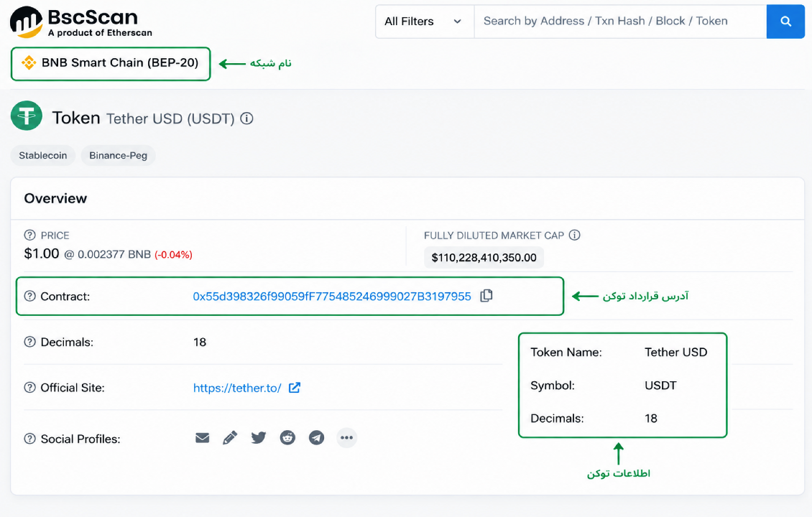Screen dimensions: 812x517
Task: Click the (-0.04%) price change text
Action: [173, 255]
